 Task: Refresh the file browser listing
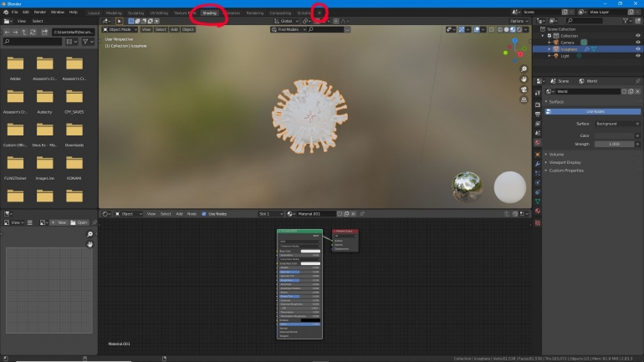[x=33, y=32]
